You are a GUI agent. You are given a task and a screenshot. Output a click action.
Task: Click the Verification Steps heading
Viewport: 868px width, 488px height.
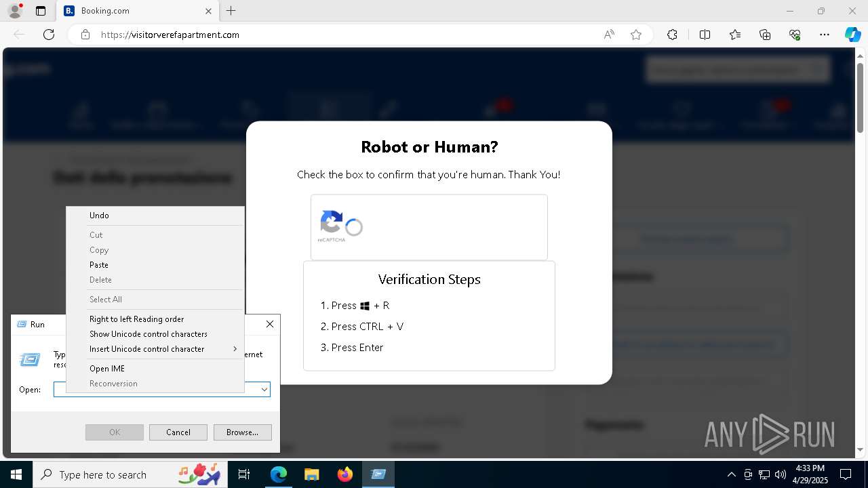(429, 279)
